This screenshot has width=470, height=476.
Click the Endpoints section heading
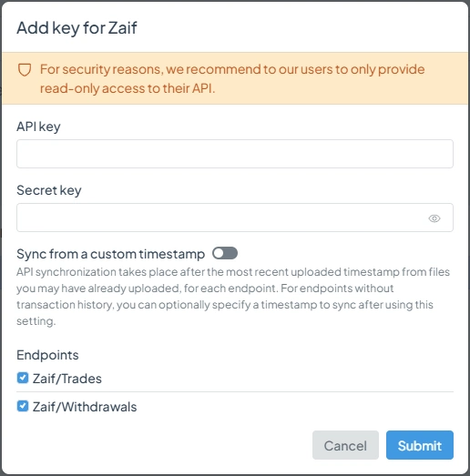[47, 355]
